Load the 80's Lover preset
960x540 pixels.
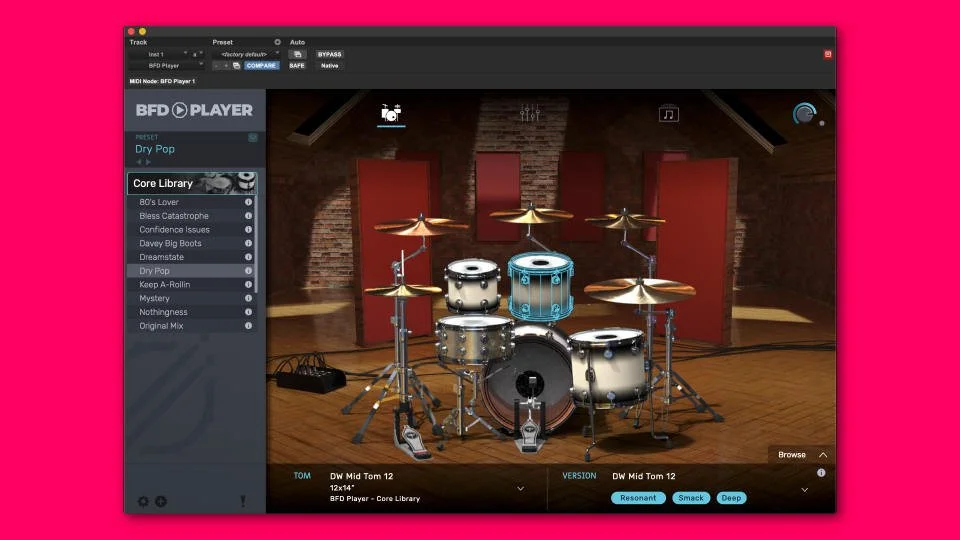pyautogui.click(x=190, y=202)
